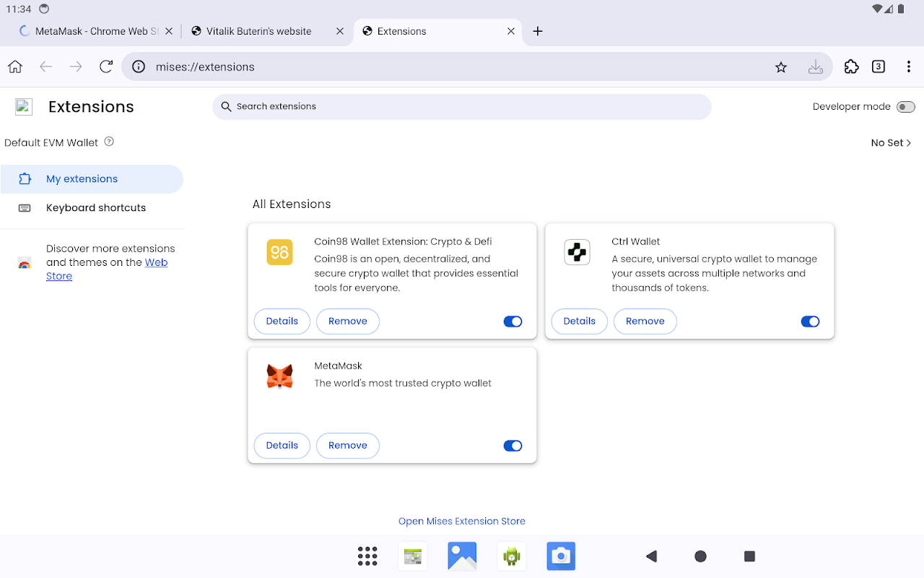This screenshot has height=578, width=924.
Task: Click the Coin98 Wallet extension icon
Action: click(x=280, y=252)
